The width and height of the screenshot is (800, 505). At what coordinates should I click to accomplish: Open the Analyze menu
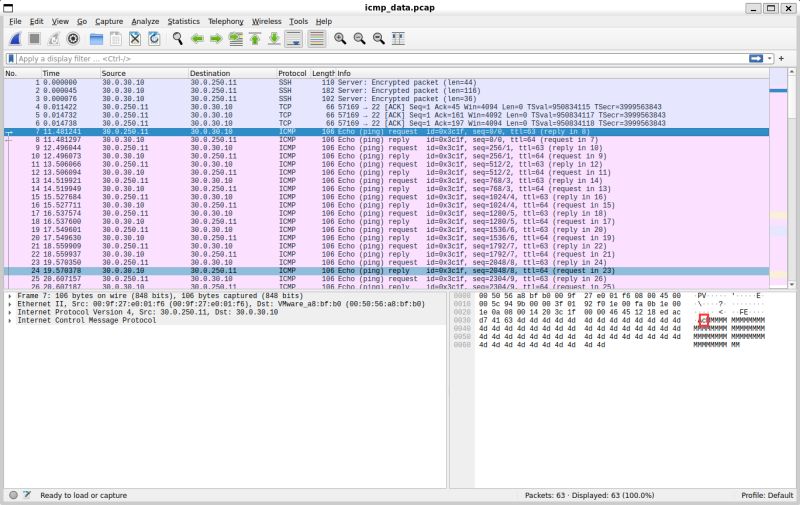pos(145,21)
